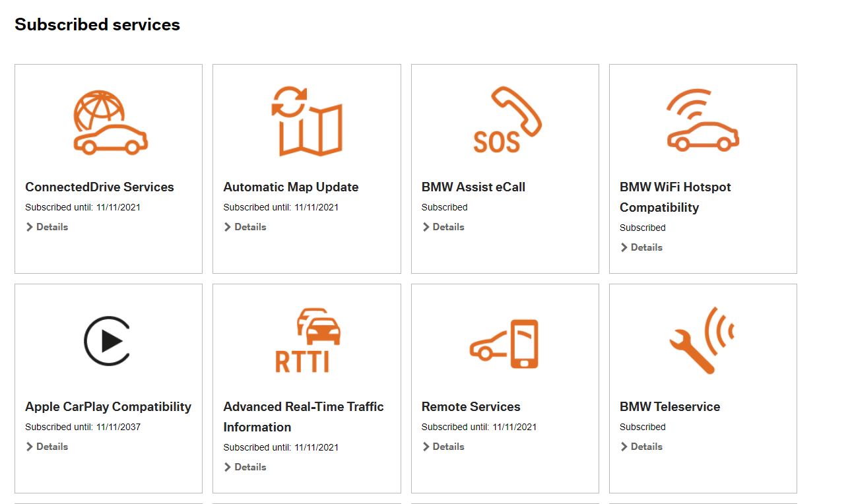Click Apple CarPlay's "Subscribed until: 11/11/2037" text
852x504 pixels.
tap(82, 427)
